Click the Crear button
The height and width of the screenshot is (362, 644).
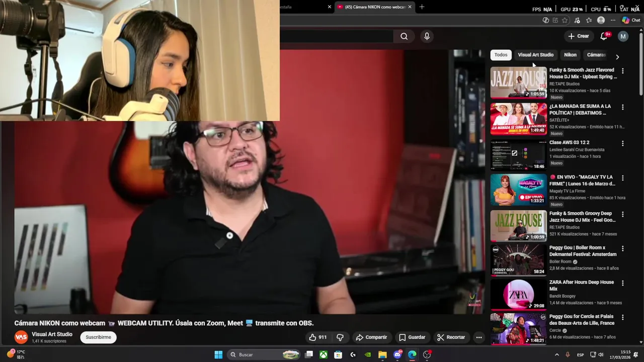click(579, 36)
